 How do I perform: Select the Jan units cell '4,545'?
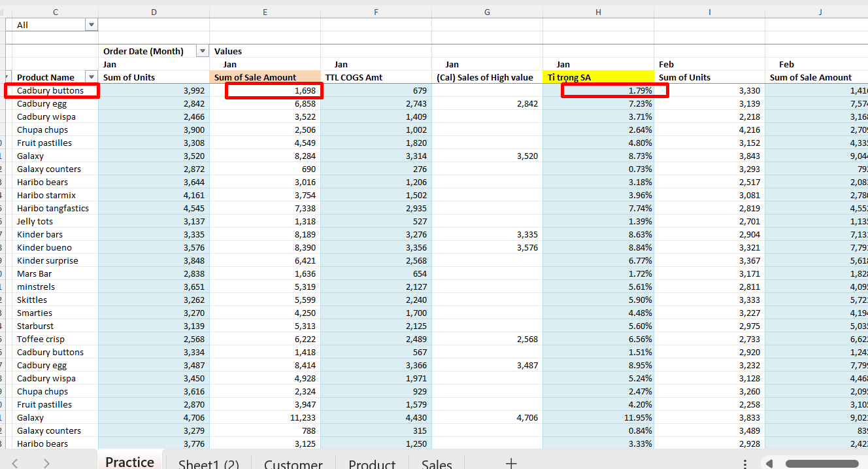154,208
